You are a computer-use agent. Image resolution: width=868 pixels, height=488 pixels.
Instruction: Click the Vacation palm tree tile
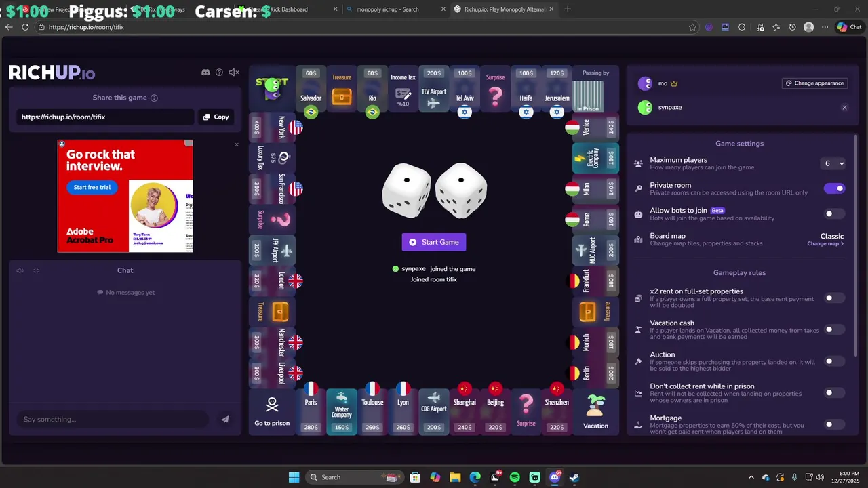click(595, 411)
